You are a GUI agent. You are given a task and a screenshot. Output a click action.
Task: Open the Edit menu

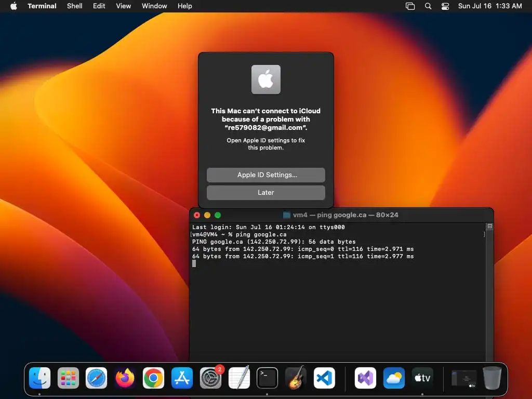point(99,6)
